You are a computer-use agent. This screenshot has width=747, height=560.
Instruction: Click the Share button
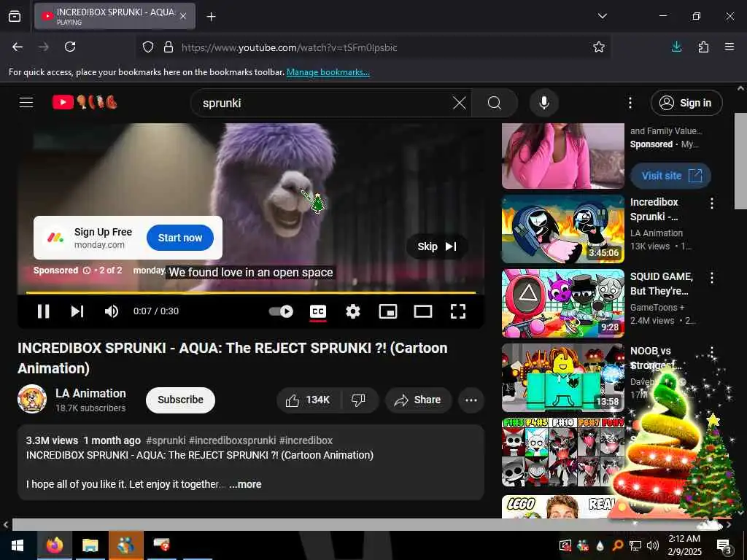pos(418,400)
